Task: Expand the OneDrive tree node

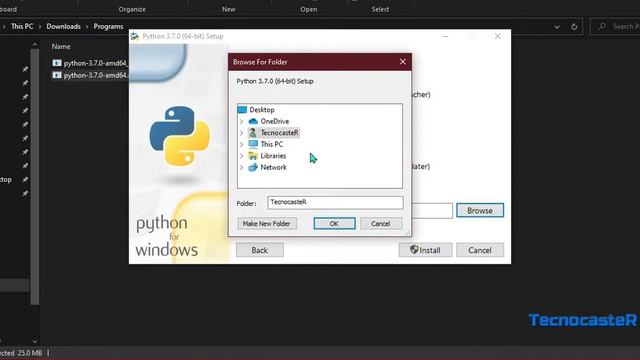Action: point(242,122)
